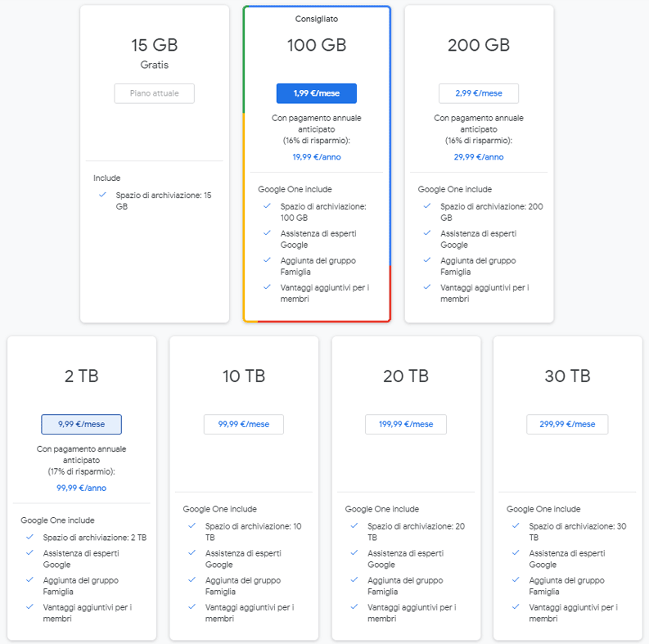The image size is (649, 644).
Task: Open the 29,99 €/anno annual offer
Action: click(479, 157)
